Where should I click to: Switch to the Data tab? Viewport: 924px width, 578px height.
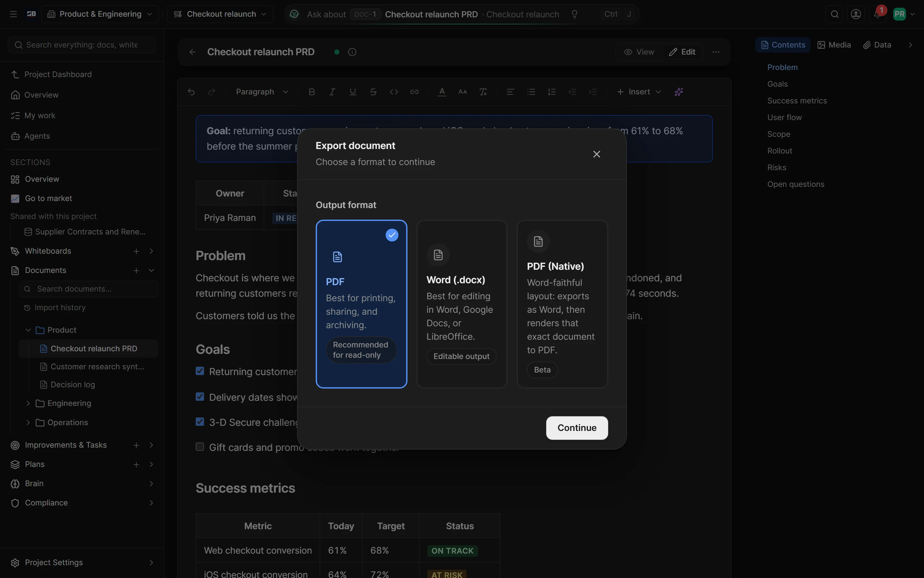877,45
